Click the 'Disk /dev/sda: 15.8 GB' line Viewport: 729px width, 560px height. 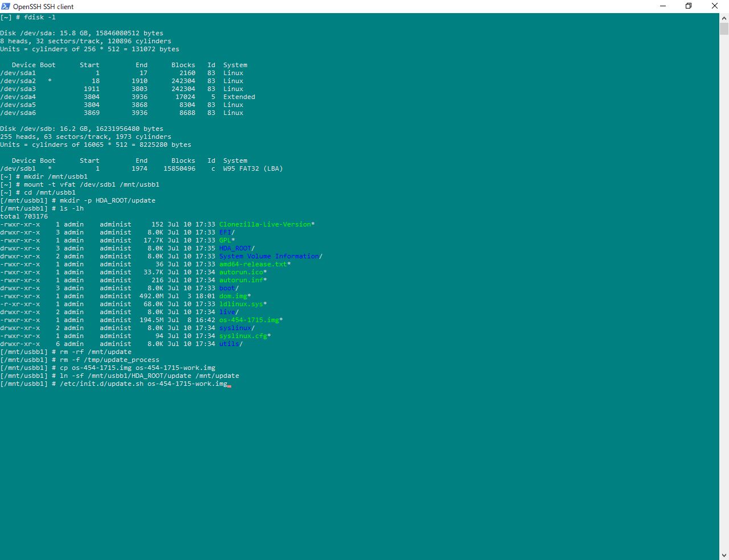tap(81, 33)
